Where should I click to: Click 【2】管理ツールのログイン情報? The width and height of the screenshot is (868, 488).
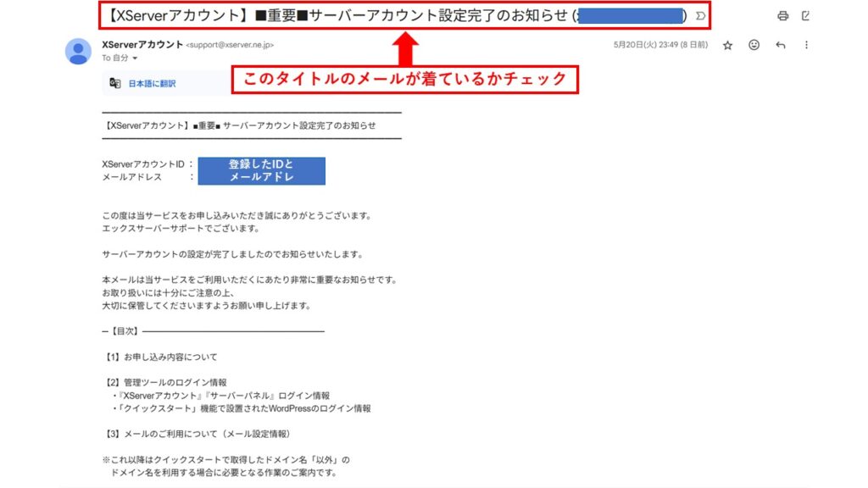[164, 382]
